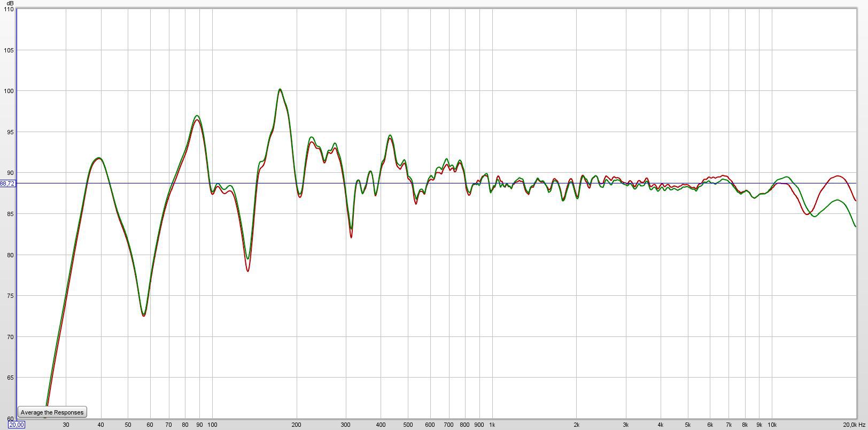Image resolution: width=868 pixels, height=430 pixels.
Task: Click the 9k label on the frequency axis
Action: pyautogui.click(x=759, y=425)
